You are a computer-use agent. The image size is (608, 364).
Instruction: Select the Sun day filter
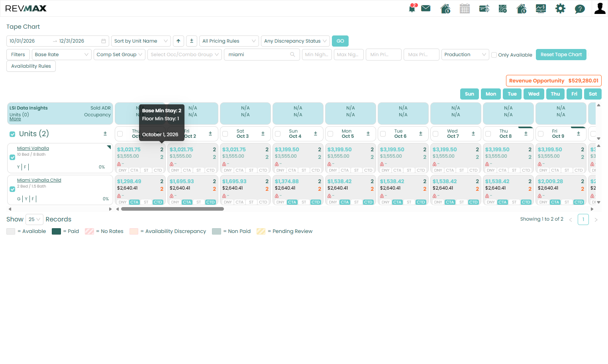[x=470, y=94]
